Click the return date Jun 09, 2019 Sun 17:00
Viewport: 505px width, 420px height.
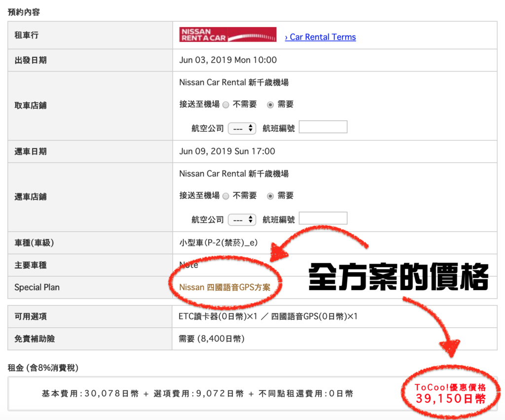click(227, 151)
